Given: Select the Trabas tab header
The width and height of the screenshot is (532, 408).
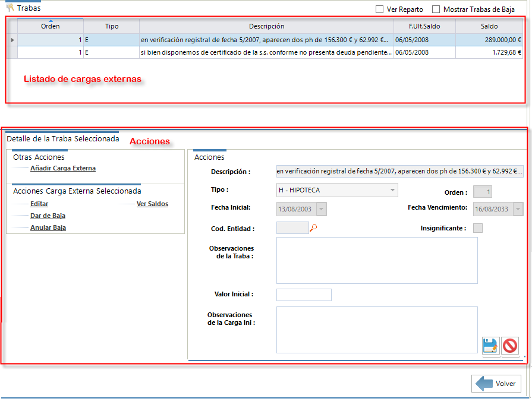Looking at the screenshot, I should [29, 8].
